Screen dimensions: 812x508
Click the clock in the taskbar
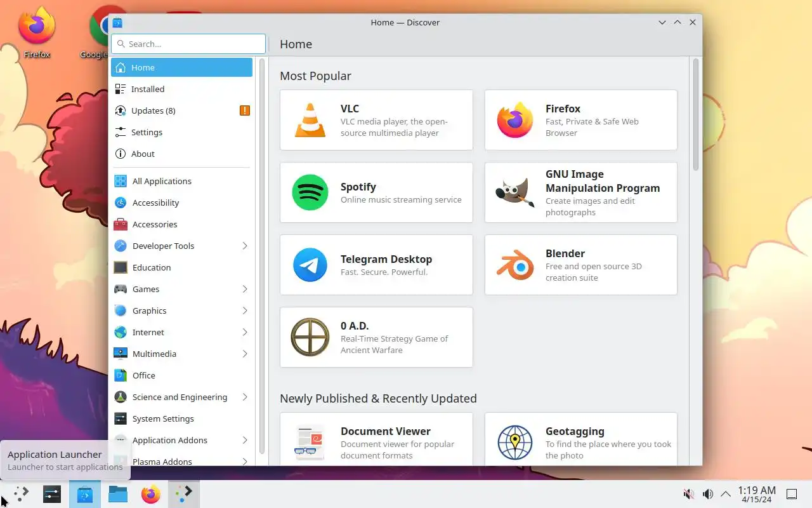[757, 494]
